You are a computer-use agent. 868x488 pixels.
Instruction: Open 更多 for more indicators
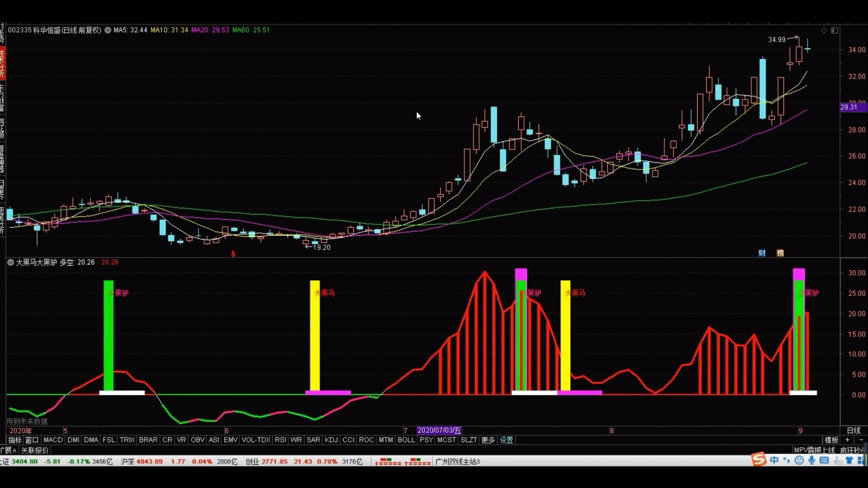point(488,440)
